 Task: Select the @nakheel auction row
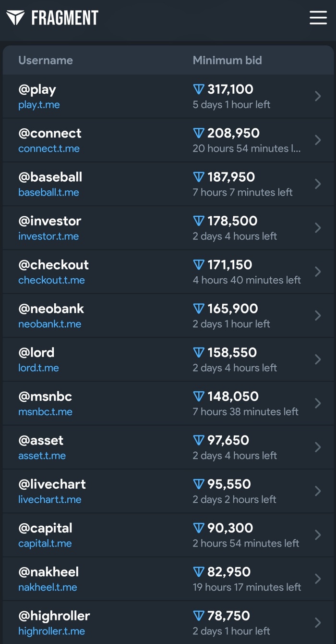tap(168, 579)
